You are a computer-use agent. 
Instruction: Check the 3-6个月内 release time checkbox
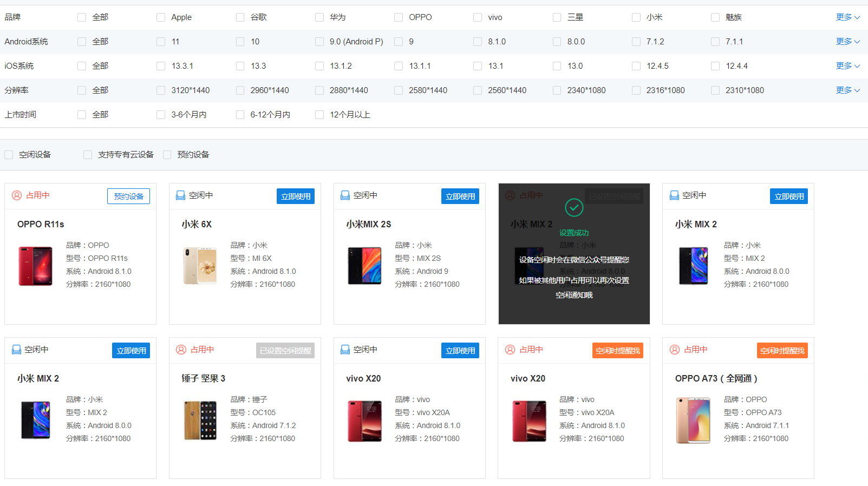click(161, 115)
